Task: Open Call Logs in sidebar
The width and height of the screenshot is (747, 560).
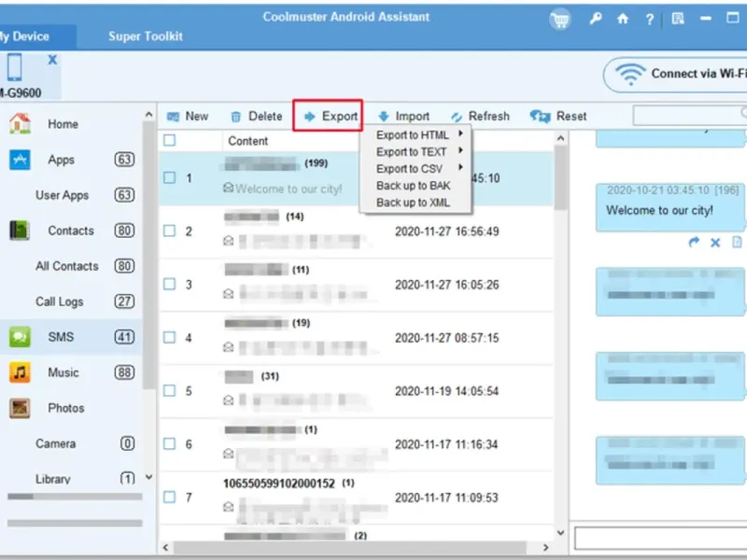Action: 60,301
